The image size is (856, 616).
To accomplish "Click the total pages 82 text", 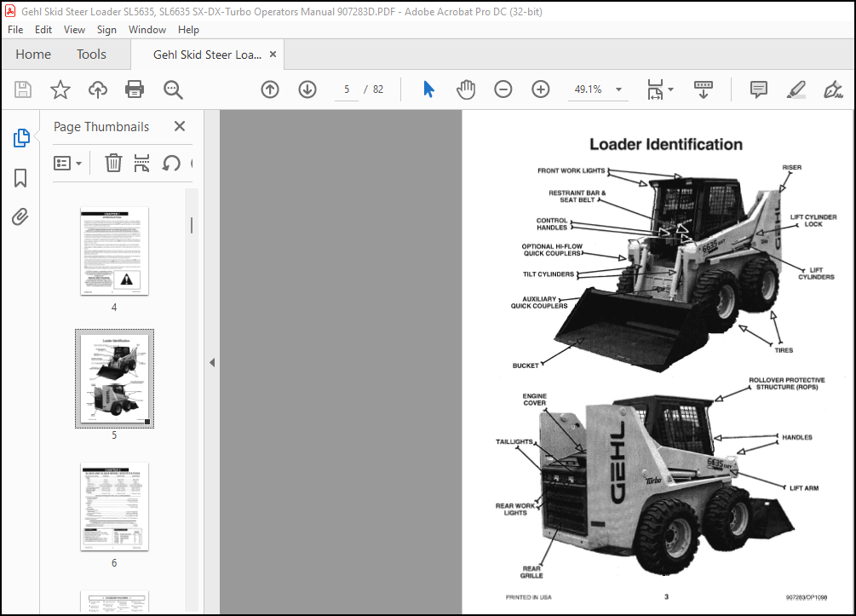I will click(378, 89).
